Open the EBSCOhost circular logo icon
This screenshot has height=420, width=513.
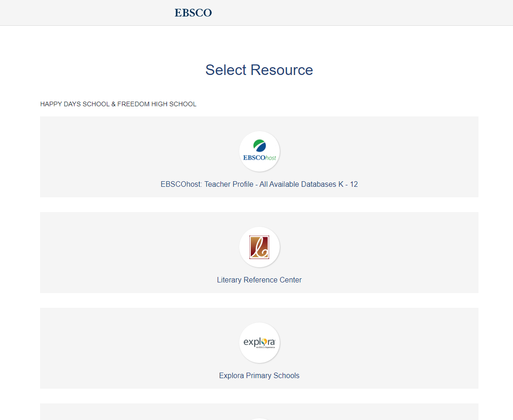coord(259,151)
